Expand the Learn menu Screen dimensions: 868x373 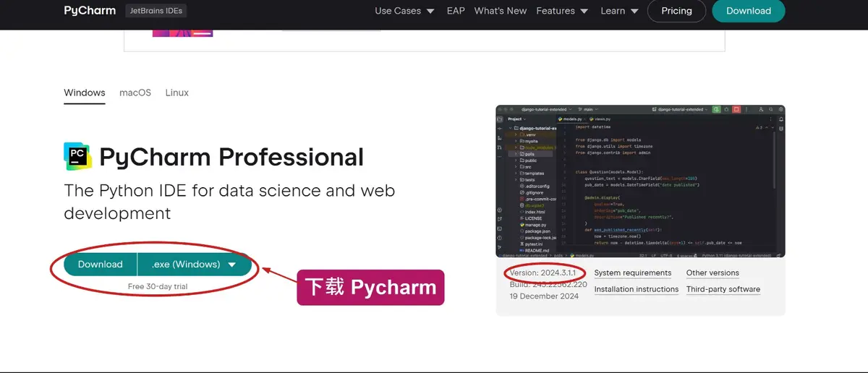[619, 11]
